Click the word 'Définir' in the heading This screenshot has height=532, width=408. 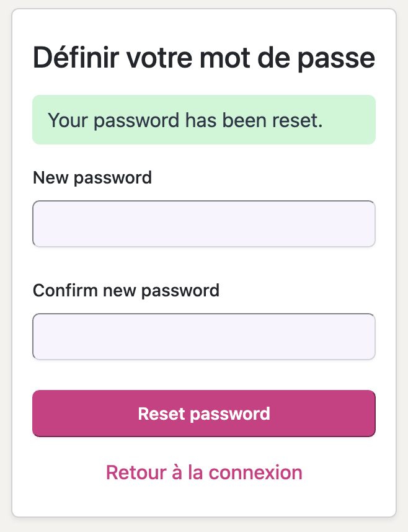[76, 57]
